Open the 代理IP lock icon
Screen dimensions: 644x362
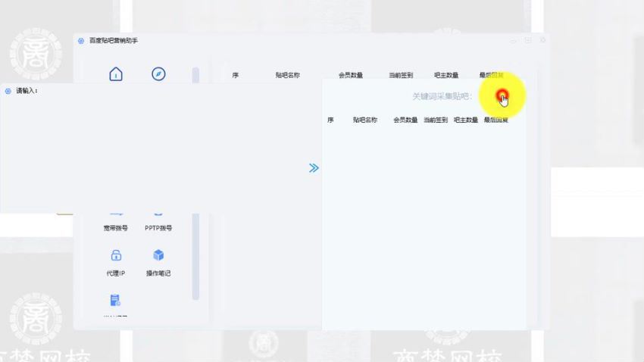pyautogui.click(x=116, y=255)
